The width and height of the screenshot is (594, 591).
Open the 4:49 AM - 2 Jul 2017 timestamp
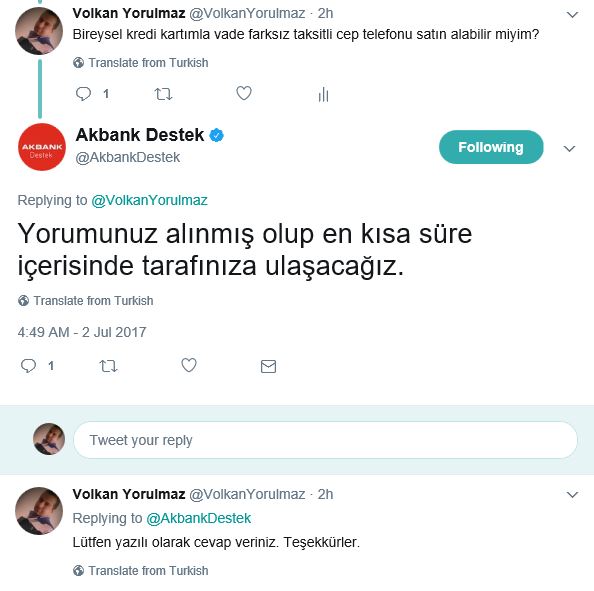click(x=82, y=332)
